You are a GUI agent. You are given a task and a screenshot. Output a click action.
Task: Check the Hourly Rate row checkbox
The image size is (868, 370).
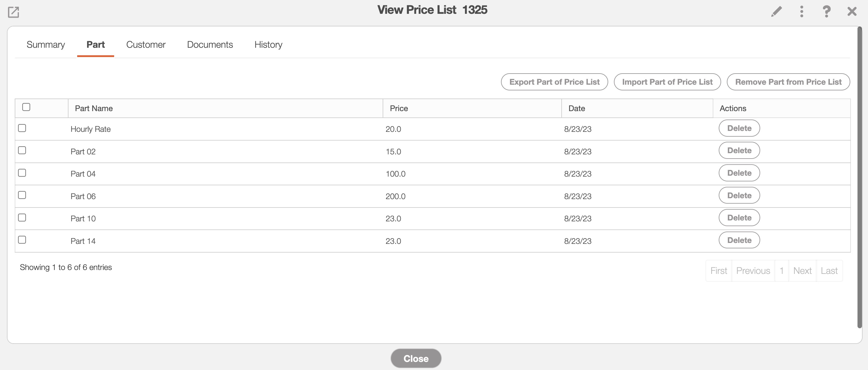tap(22, 128)
